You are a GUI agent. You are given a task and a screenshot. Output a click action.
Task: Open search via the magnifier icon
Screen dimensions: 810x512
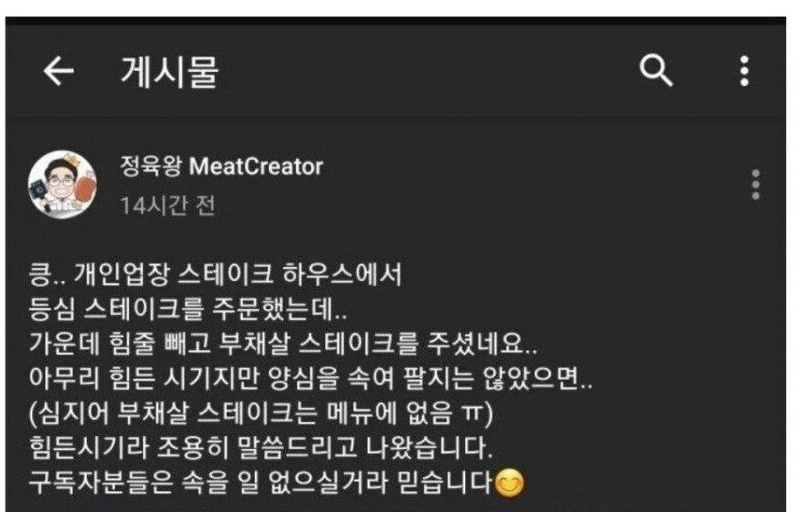[x=656, y=71]
